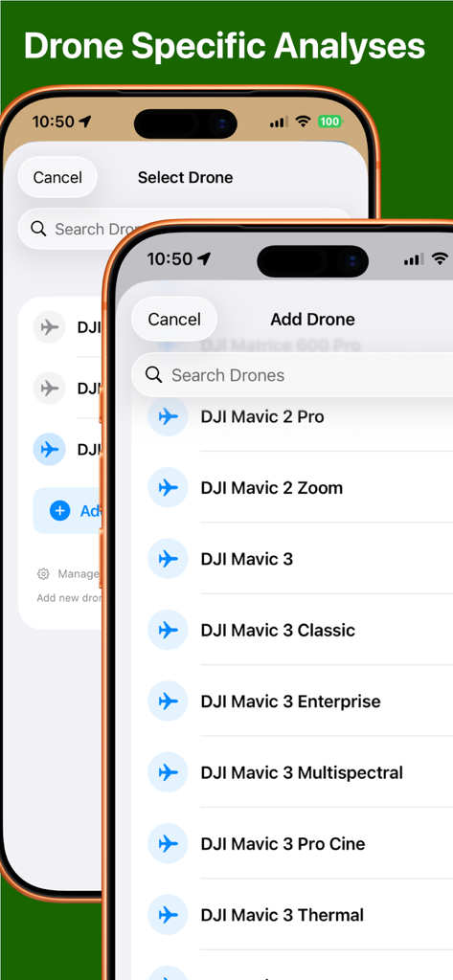Tap battery 100 indicator on back phone
This screenshot has width=453, height=980.
point(330,122)
